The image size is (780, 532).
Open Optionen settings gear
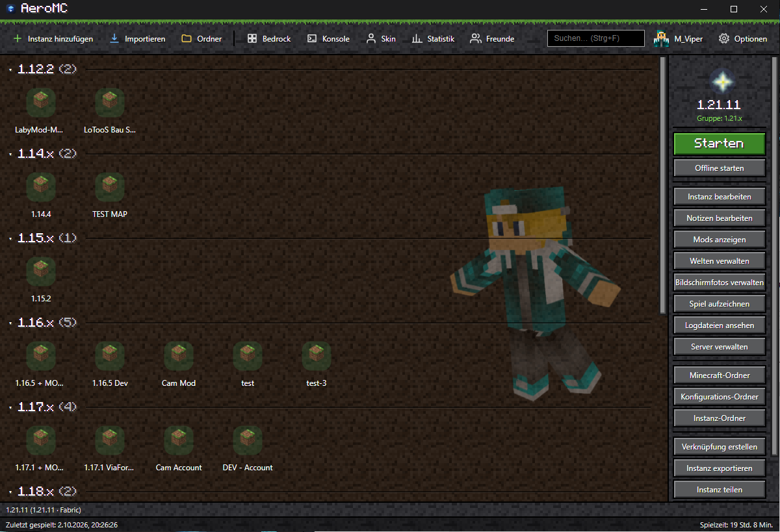click(743, 39)
